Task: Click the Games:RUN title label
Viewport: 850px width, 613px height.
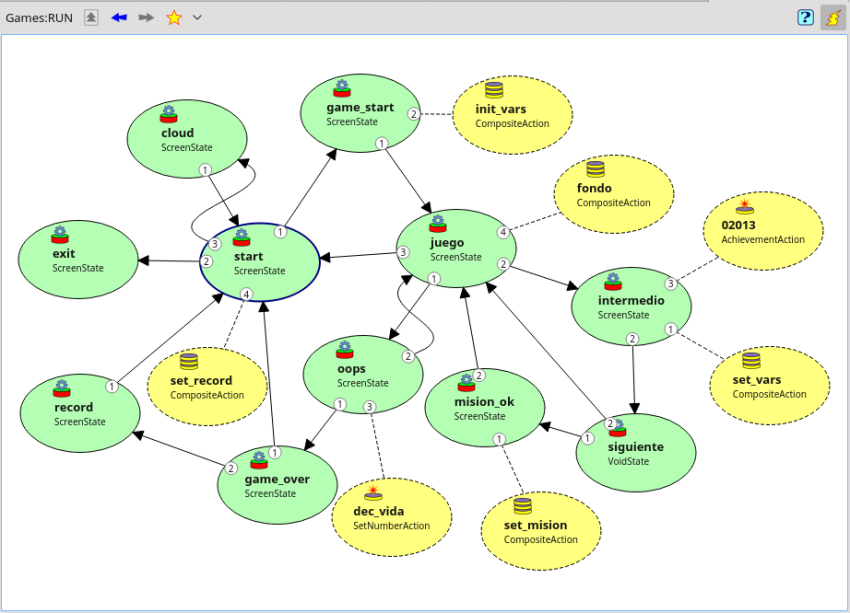Action: click(39, 17)
